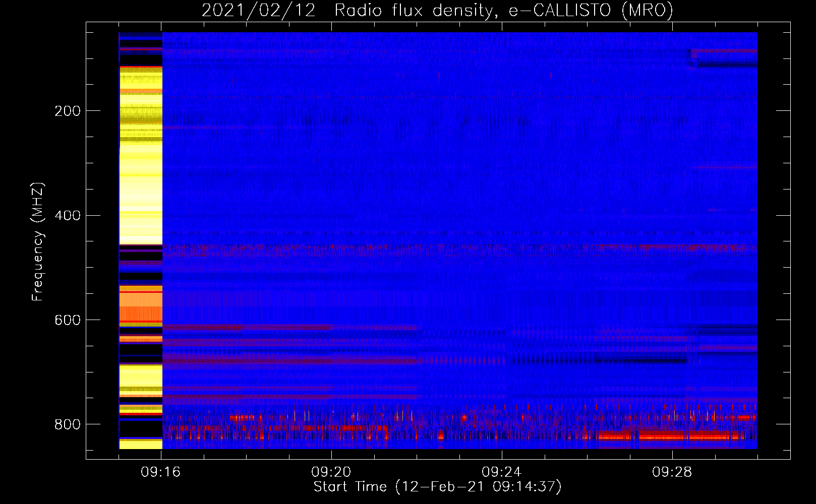
Task: Click the bright yellow band at spectrogram start
Action: pyautogui.click(x=141, y=156)
